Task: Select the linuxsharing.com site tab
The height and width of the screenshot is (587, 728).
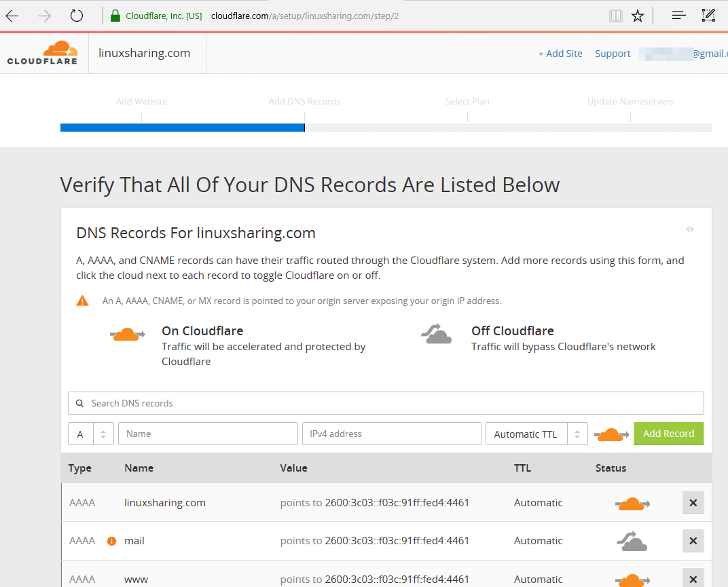Action: pyautogui.click(x=145, y=53)
